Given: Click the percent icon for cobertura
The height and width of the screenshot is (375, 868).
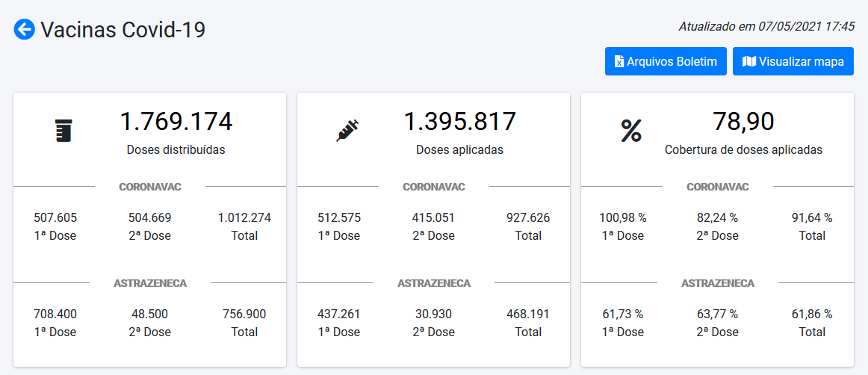Looking at the screenshot, I should tap(631, 131).
